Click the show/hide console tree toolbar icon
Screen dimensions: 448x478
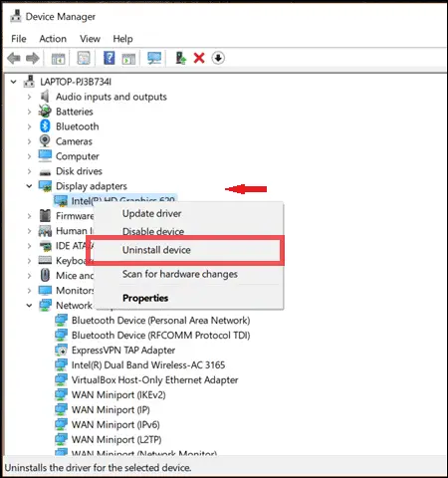(59, 59)
